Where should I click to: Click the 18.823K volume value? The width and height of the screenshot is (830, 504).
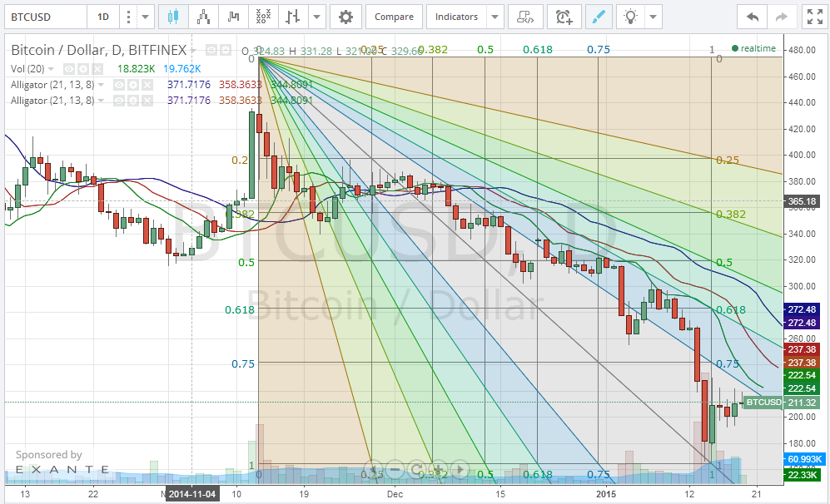(136, 69)
